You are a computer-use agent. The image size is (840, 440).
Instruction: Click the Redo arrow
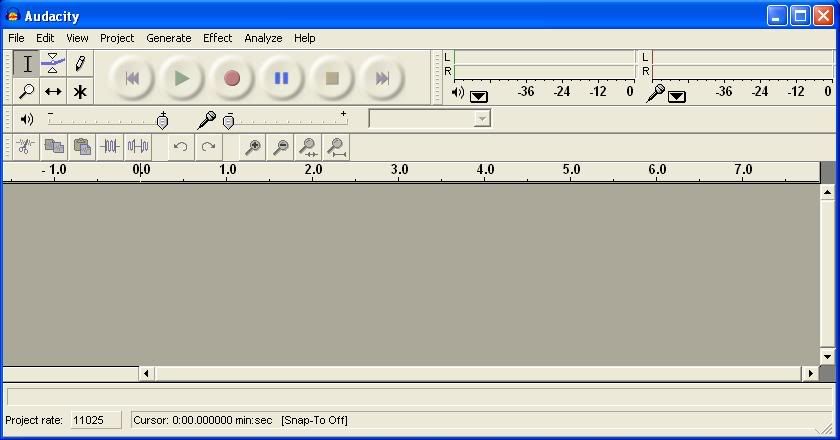(x=208, y=146)
